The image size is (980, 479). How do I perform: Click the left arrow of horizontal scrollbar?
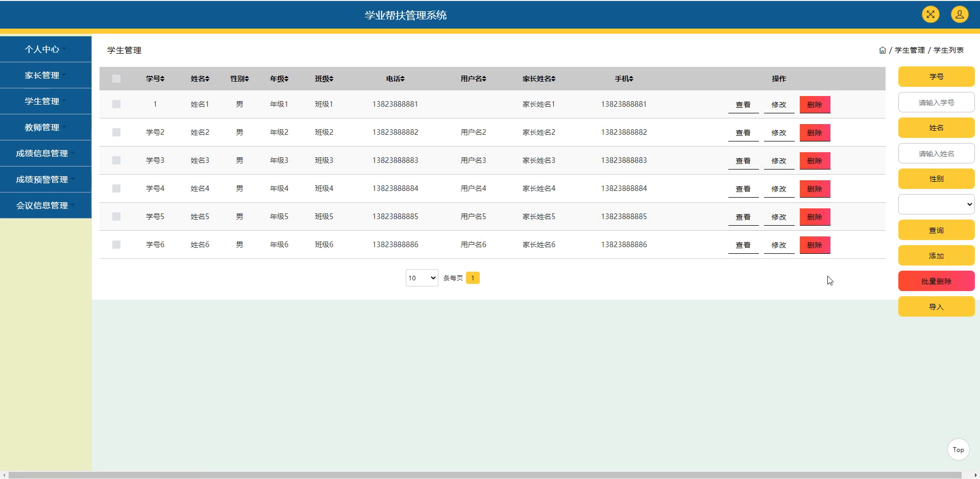tap(4, 475)
